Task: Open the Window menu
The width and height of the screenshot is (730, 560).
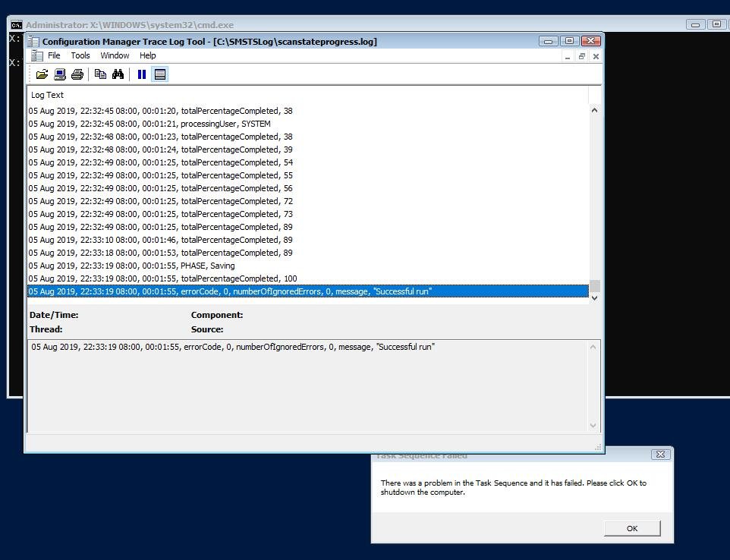Action: tap(115, 55)
